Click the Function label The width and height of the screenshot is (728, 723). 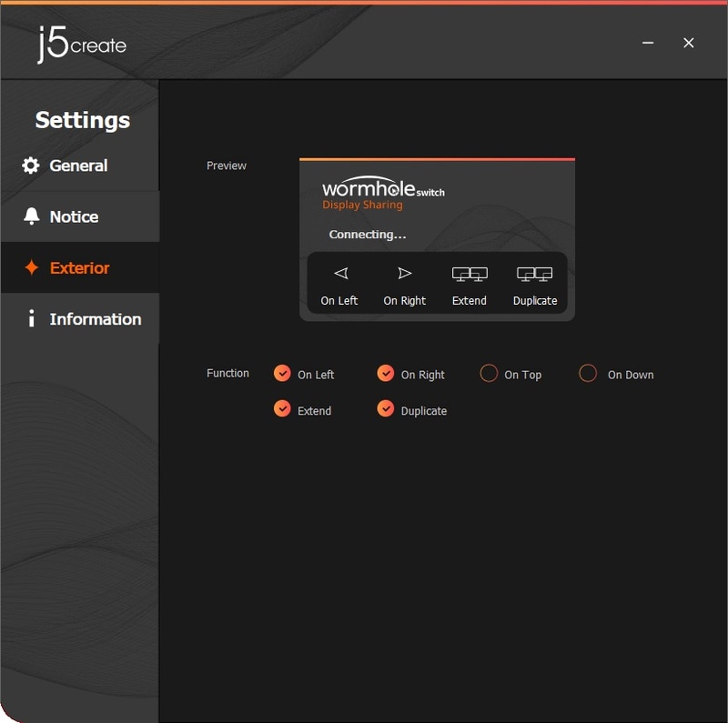(228, 373)
